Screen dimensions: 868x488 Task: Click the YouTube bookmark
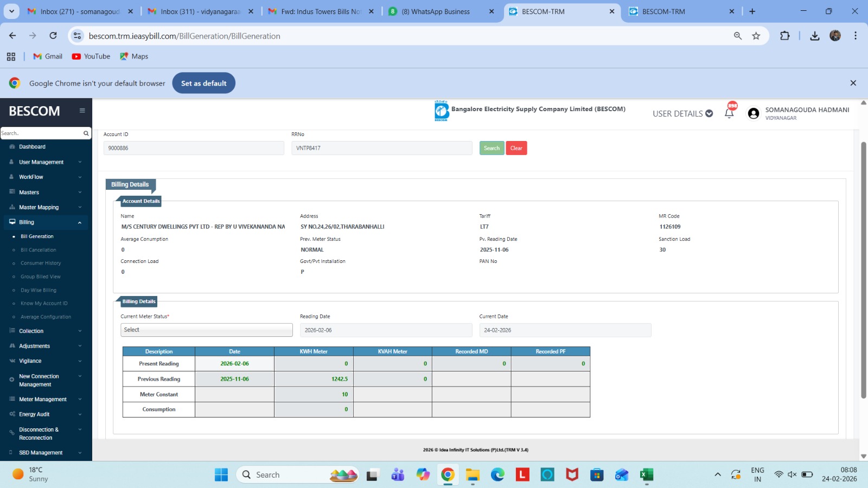point(91,56)
